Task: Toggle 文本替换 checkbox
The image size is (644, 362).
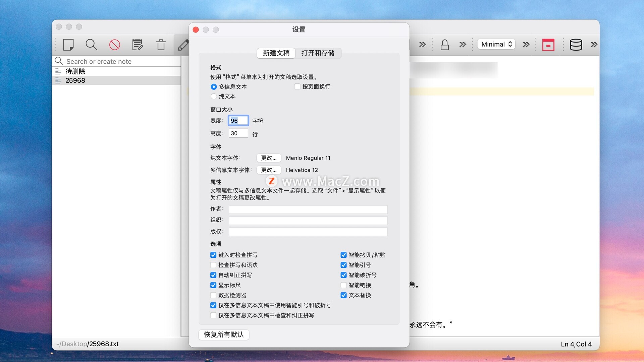Action: (x=343, y=295)
